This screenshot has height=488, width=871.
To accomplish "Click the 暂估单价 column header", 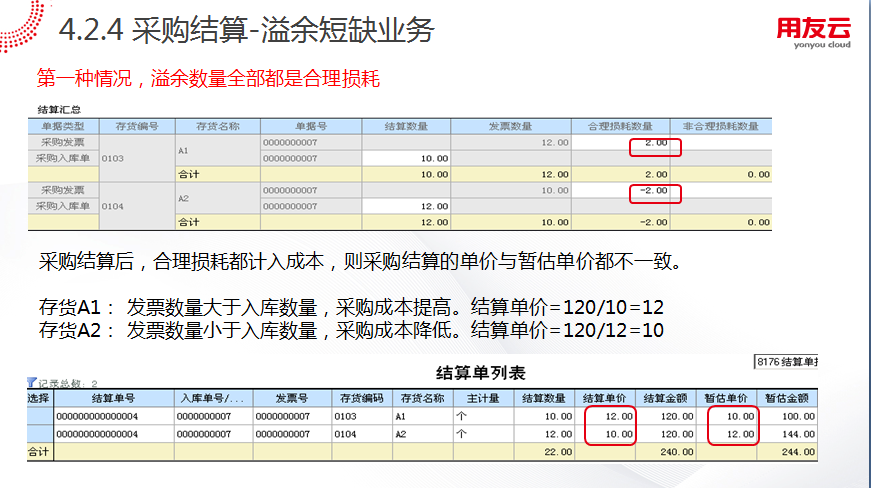I will (727, 398).
